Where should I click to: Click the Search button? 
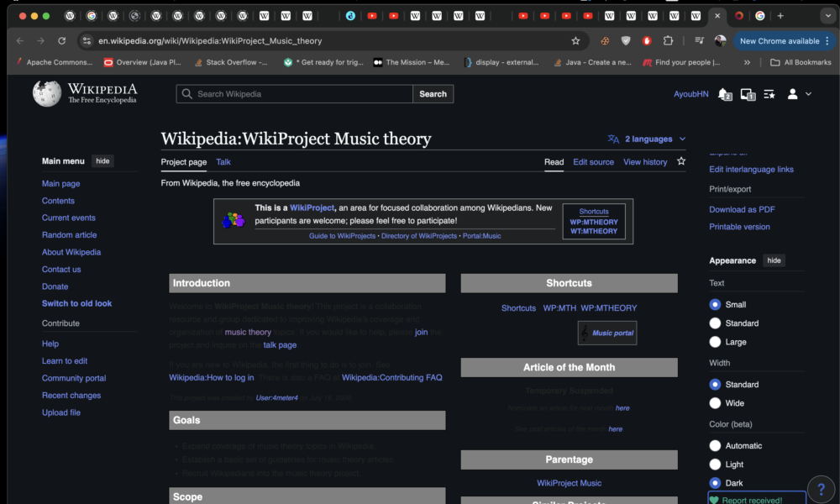[x=433, y=94]
